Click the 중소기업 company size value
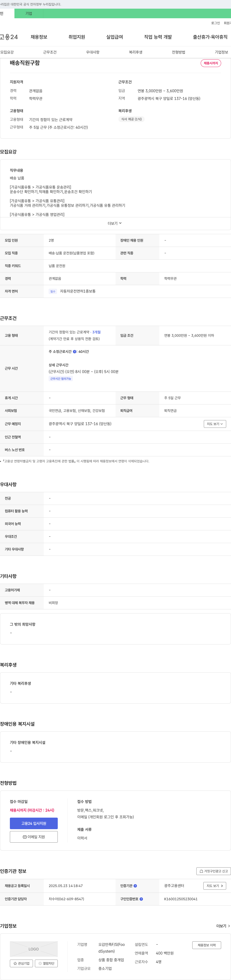 tap(105, 968)
